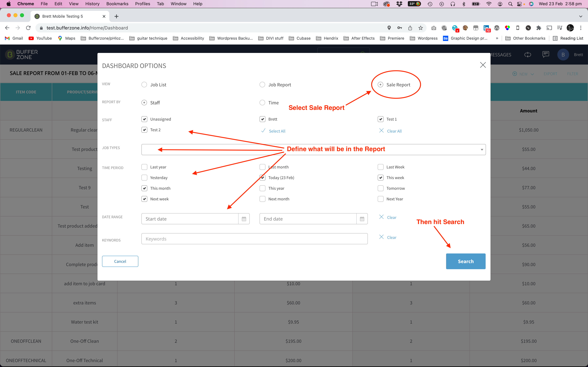Bookmark this page with the star icon
Viewport: 588px width, 367px height.
421,28
